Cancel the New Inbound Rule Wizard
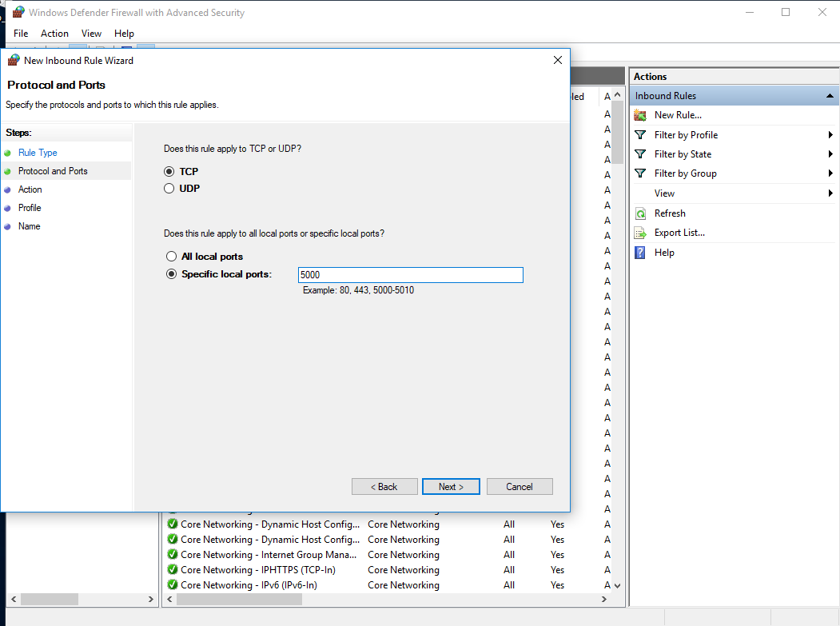This screenshot has width=840, height=626. [x=520, y=487]
